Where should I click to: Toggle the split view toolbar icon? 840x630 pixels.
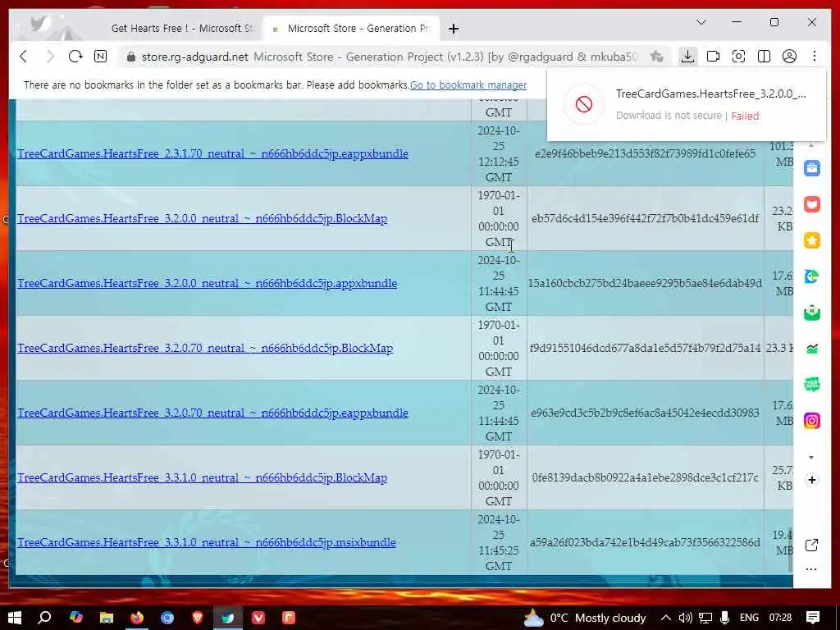coord(764,57)
